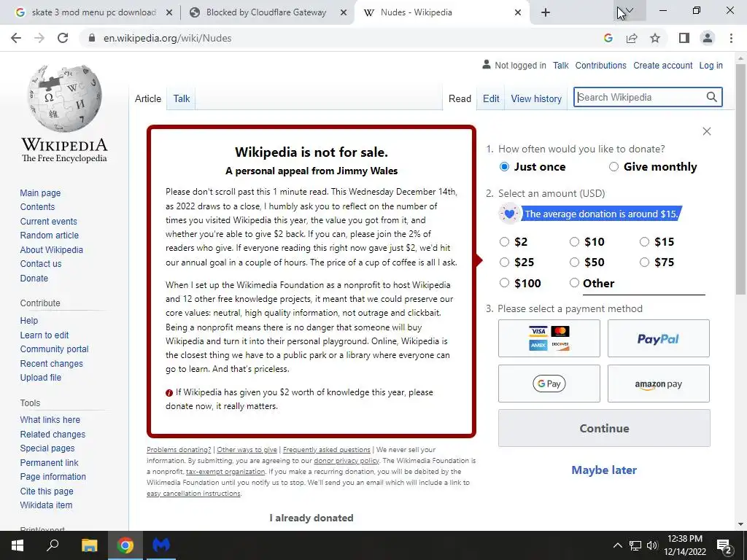This screenshot has height=560, width=747.
Task: Click the network tray icon
Action: (635, 545)
